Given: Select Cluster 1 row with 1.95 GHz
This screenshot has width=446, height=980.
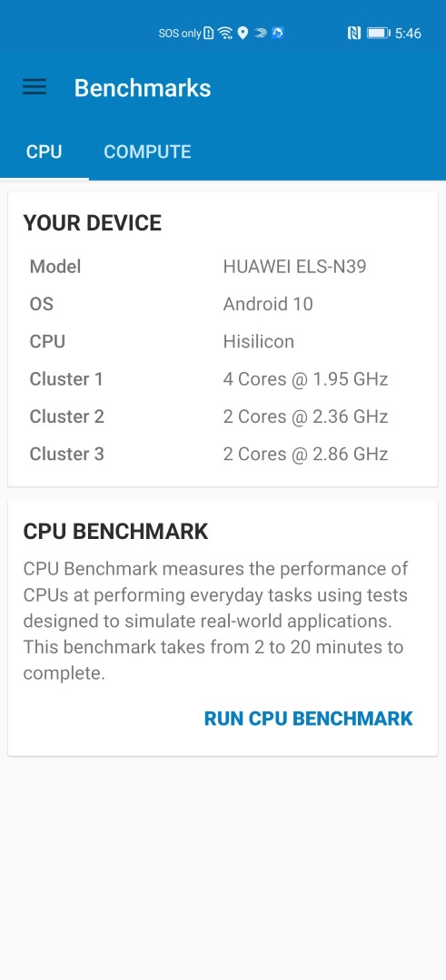Looking at the screenshot, I should [223, 379].
